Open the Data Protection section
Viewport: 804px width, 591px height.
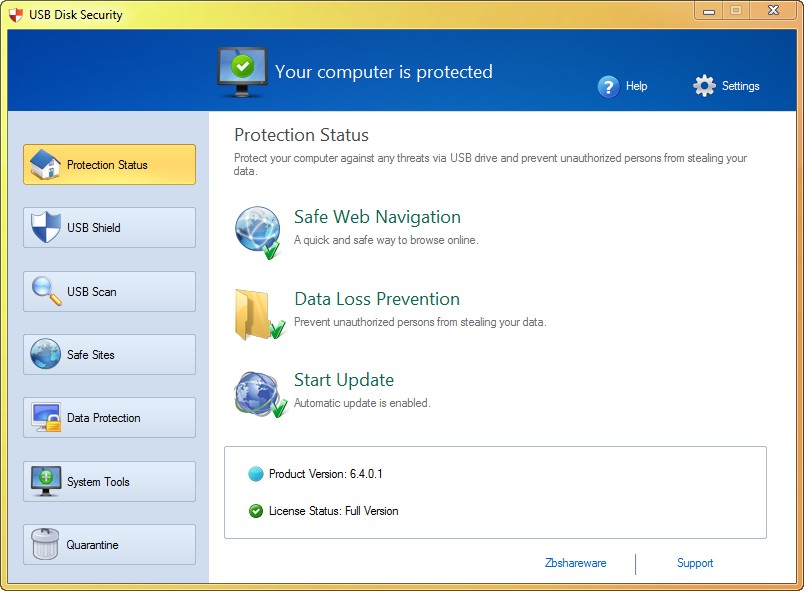109,418
